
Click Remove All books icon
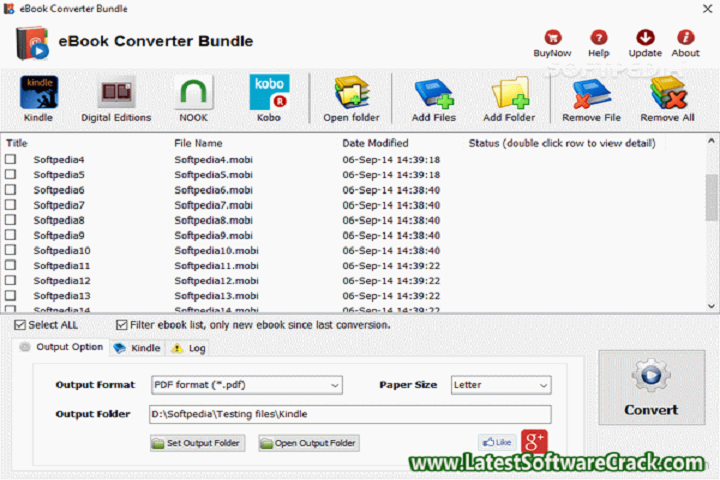668,92
